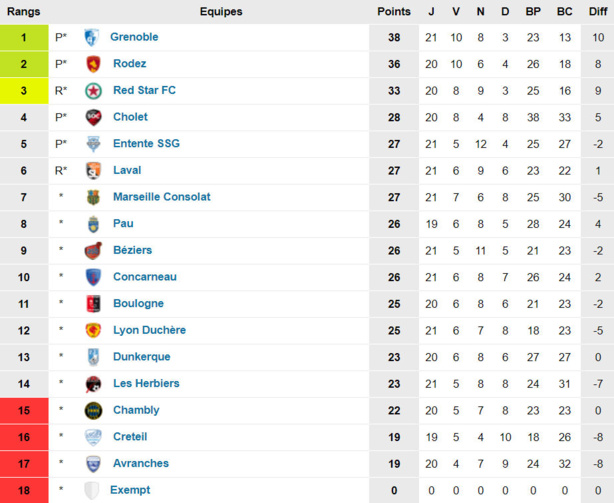614x503 pixels.
Task: Open the Avranches team page
Action: click(x=141, y=463)
